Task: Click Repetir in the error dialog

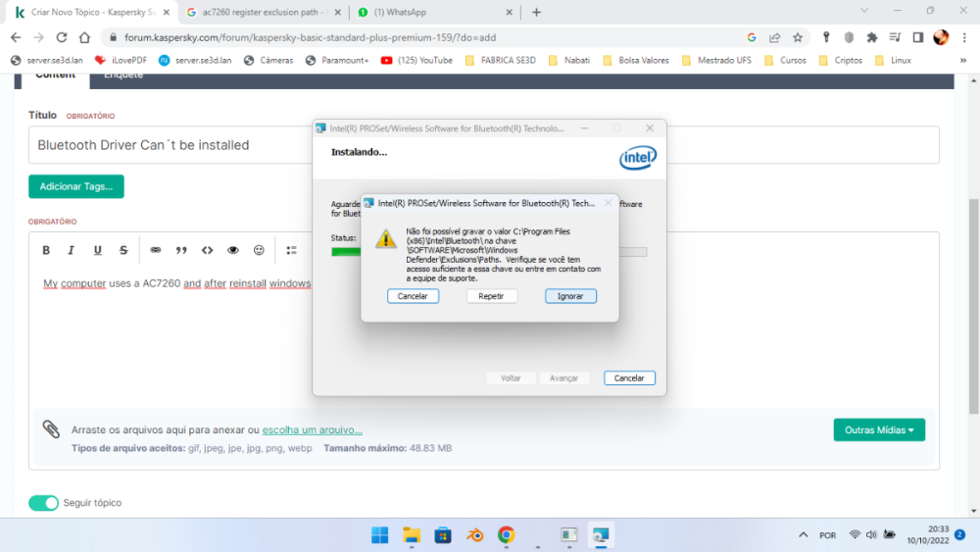Action: tap(491, 296)
